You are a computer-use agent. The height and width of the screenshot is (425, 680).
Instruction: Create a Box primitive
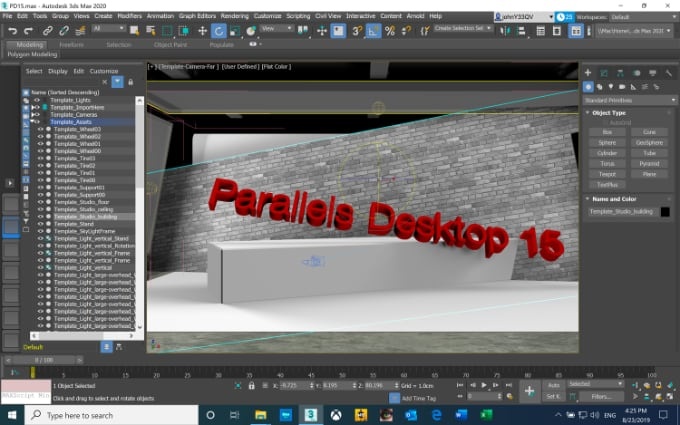click(607, 132)
